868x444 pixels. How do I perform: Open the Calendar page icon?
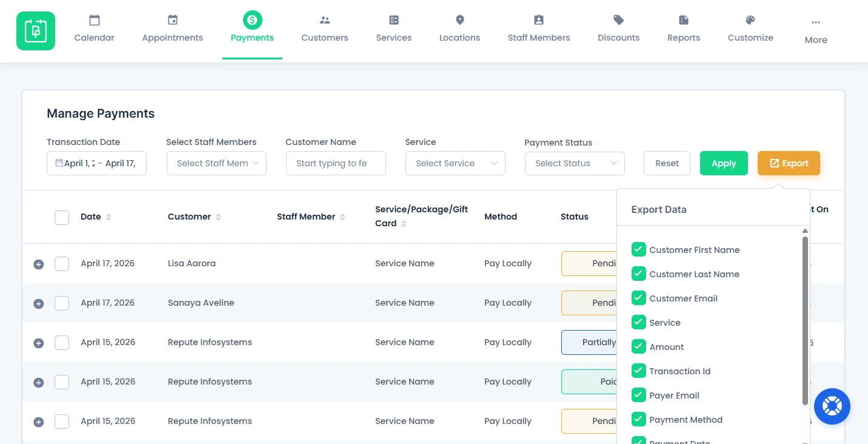(x=95, y=20)
